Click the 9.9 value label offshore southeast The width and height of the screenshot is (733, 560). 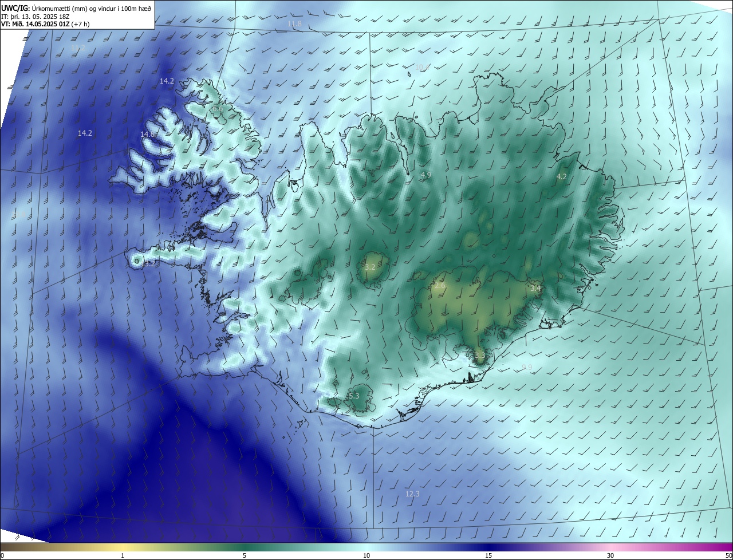(x=527, y=368)
